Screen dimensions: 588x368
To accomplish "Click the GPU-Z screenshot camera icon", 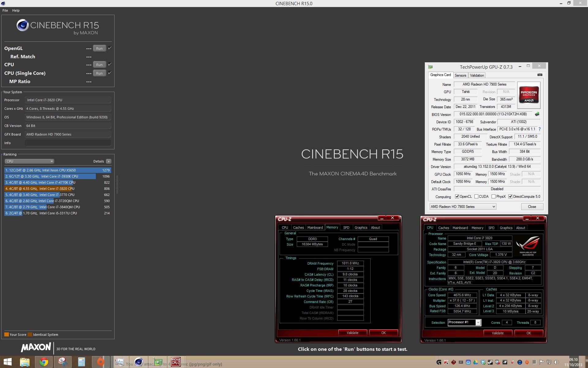I will 540,75.
